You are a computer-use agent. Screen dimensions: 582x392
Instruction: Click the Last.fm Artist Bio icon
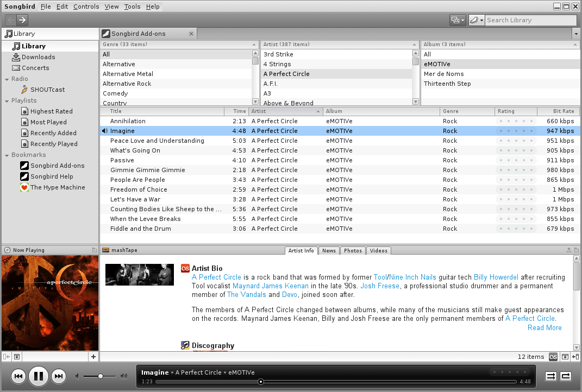click(185, 268)
